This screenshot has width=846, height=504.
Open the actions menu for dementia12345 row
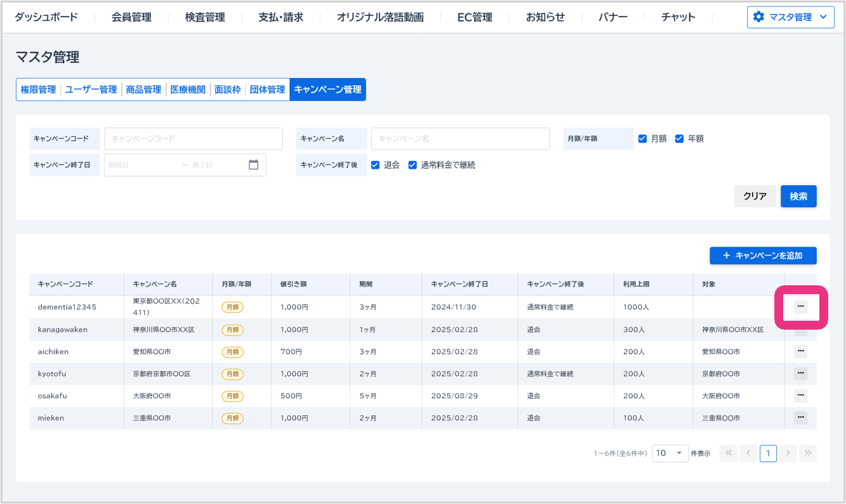800,307
